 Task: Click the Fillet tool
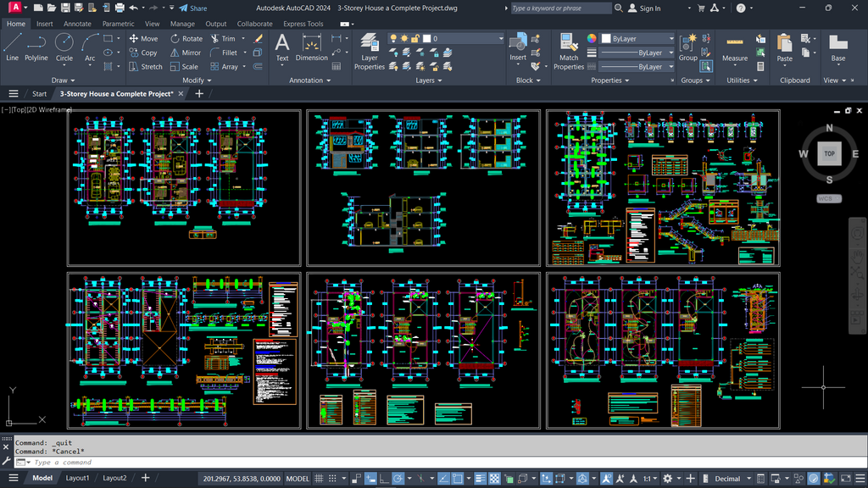click(x=224, y=53)
